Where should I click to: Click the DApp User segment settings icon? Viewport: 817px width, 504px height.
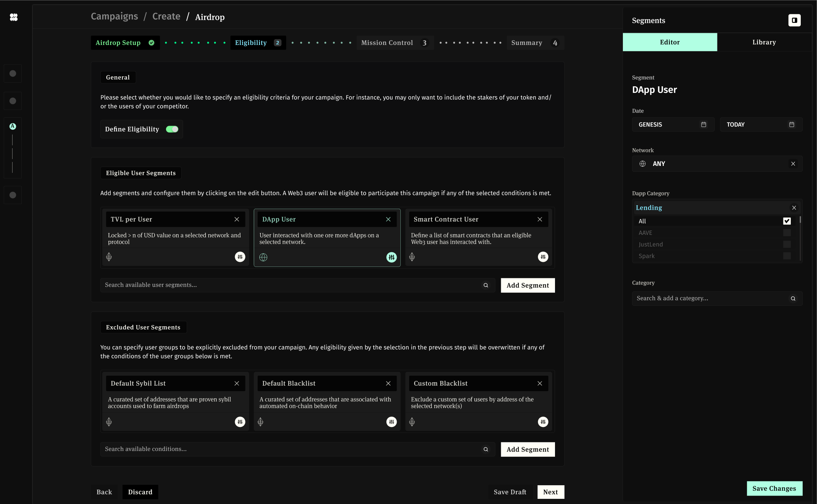tap(391, 257)
